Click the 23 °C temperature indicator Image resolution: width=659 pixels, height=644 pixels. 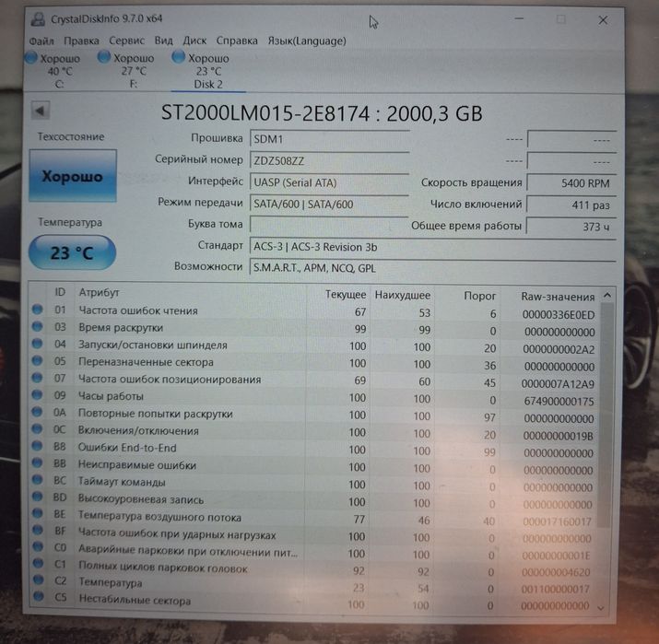(72, 252)
